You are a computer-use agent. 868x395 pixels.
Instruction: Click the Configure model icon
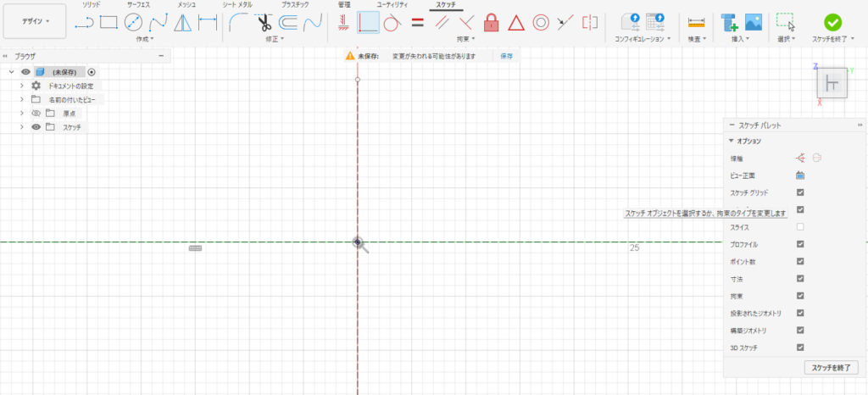(x=631, y=23)
